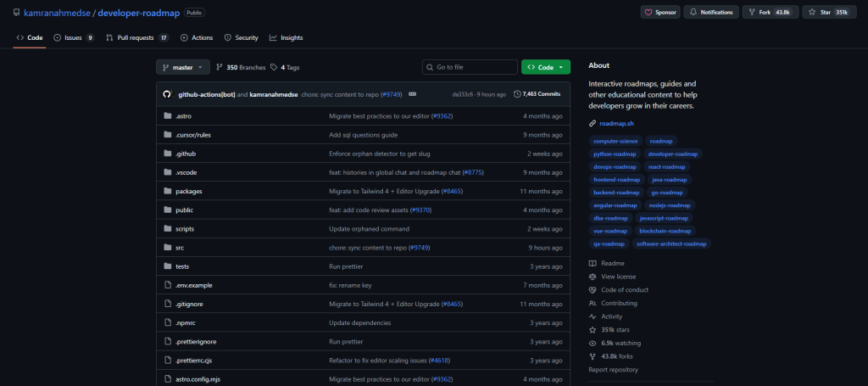The width and height of the screenshot is (868, 386).
Task: Click the github-actions bot avatar icon
Action: (167, 94)
